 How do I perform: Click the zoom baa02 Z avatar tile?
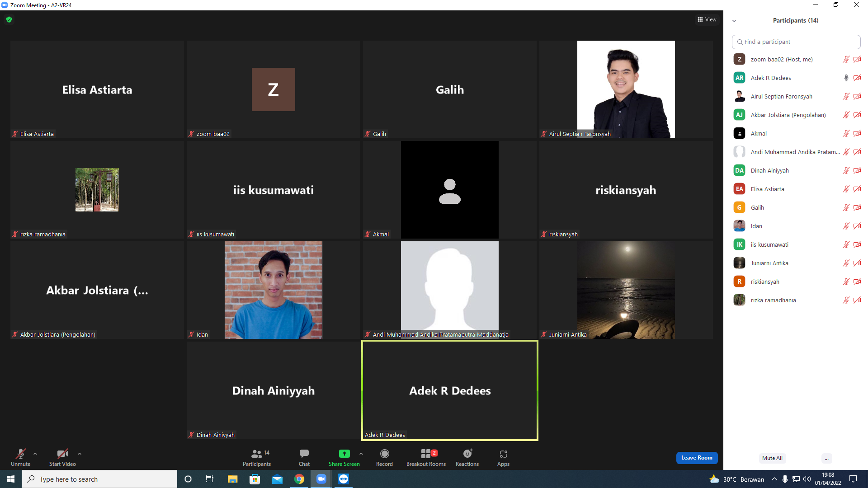coord(274,89)
